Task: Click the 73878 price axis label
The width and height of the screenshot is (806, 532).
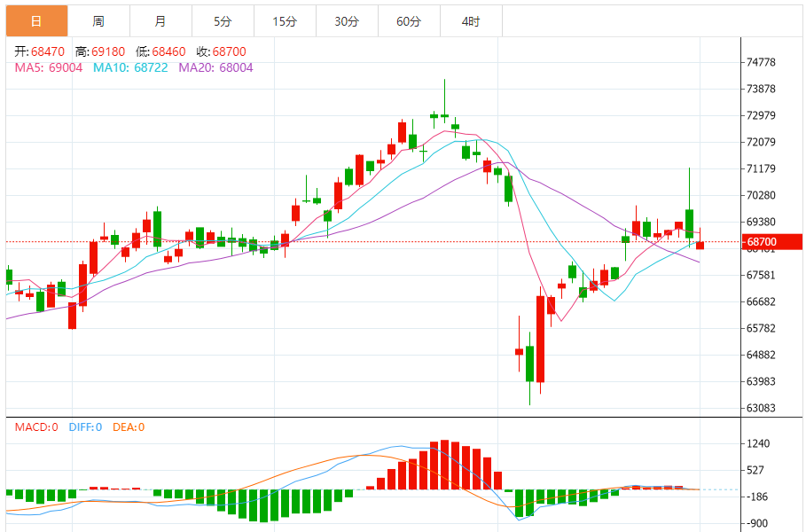Action: 761,89
